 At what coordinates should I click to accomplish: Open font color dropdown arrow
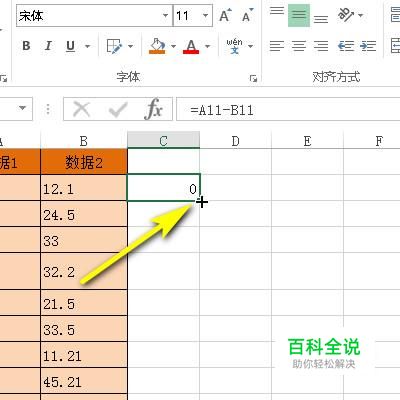pos(207,46)
